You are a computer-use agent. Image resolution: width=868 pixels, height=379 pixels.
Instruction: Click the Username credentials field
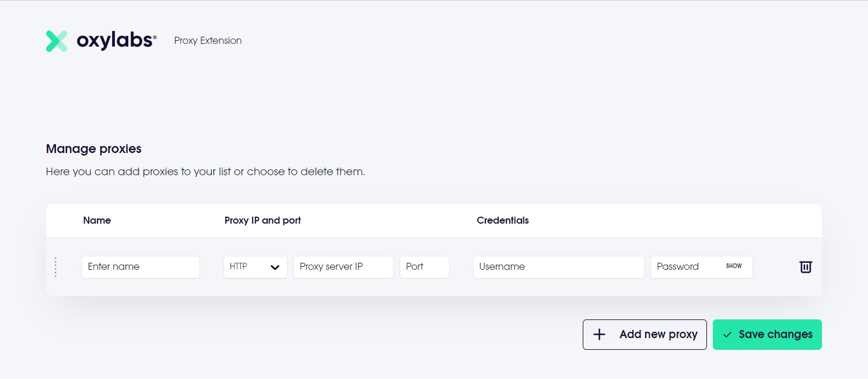[x=558, y=267]
